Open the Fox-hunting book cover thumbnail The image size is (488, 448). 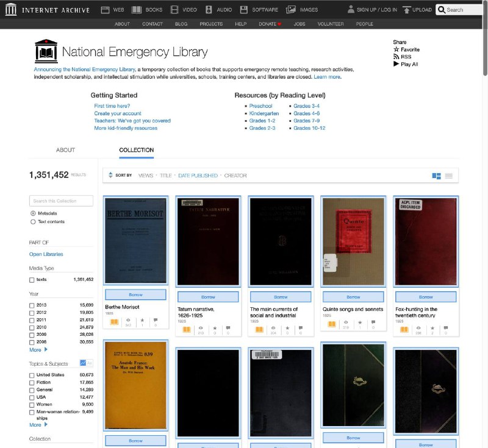pyautogui.click(x=426, y=241)
